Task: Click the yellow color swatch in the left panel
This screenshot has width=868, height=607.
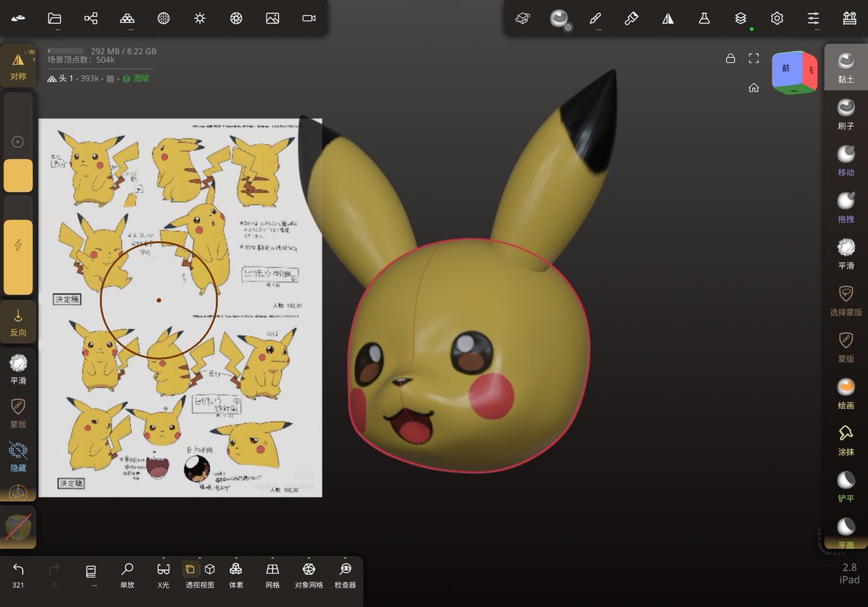Action: tap(18, 175)
